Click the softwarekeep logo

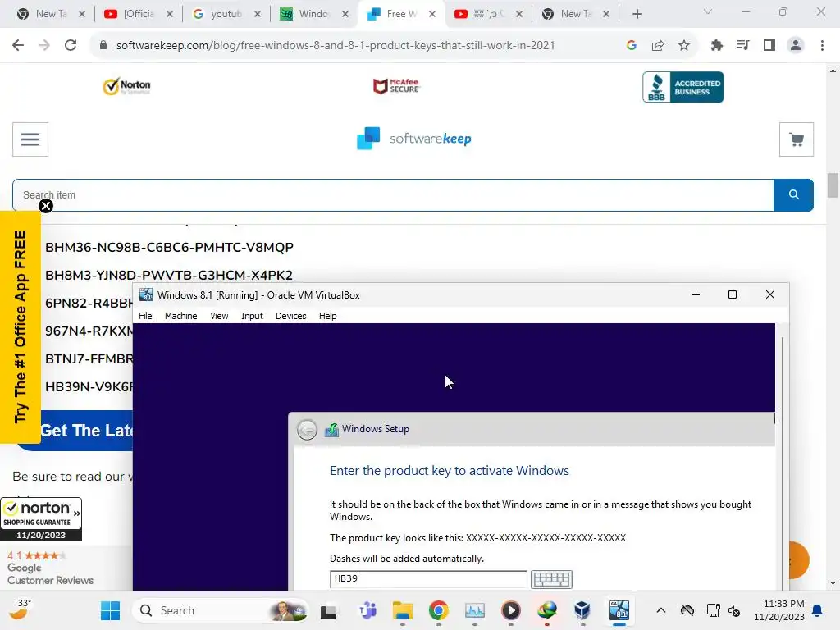click(414, 139)
